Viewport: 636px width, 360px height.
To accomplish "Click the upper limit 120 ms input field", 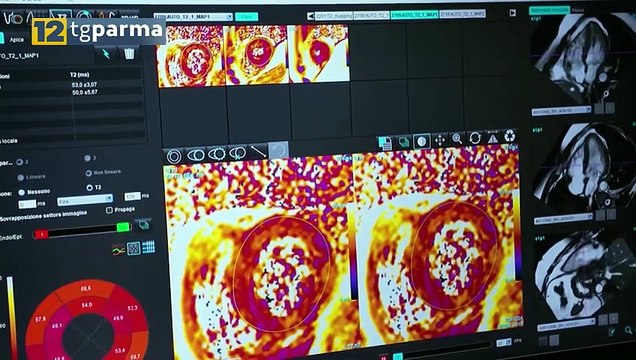I will point(133,196).
